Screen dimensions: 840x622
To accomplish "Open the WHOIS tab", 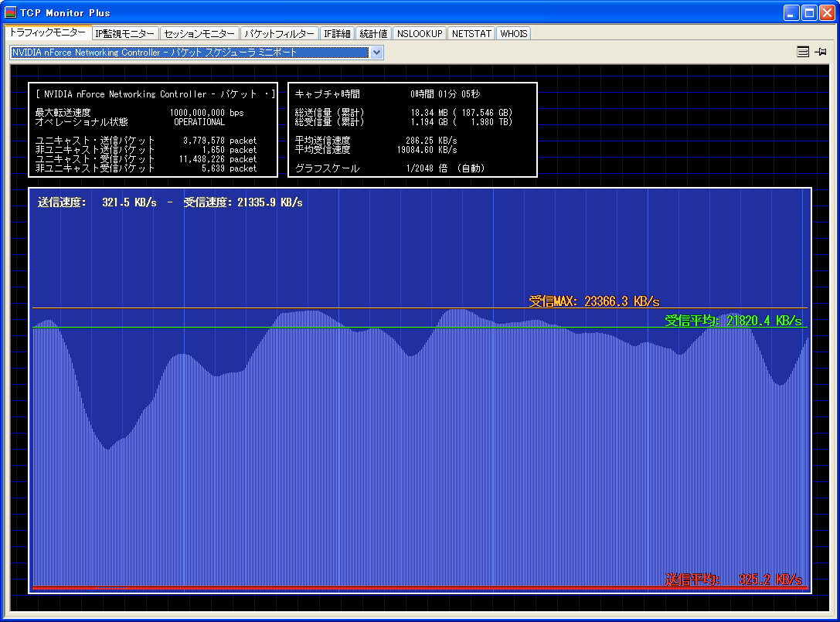I will [x=513, y=33].
